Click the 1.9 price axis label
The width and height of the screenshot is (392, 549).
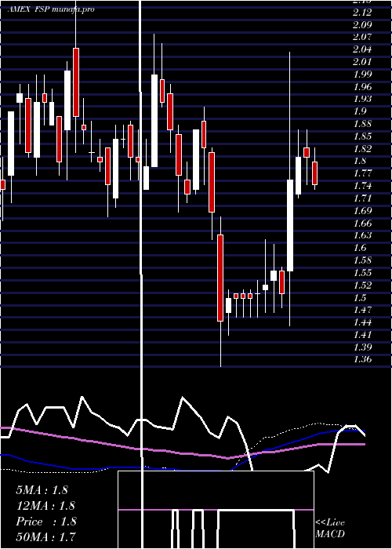tap(360, 111)
